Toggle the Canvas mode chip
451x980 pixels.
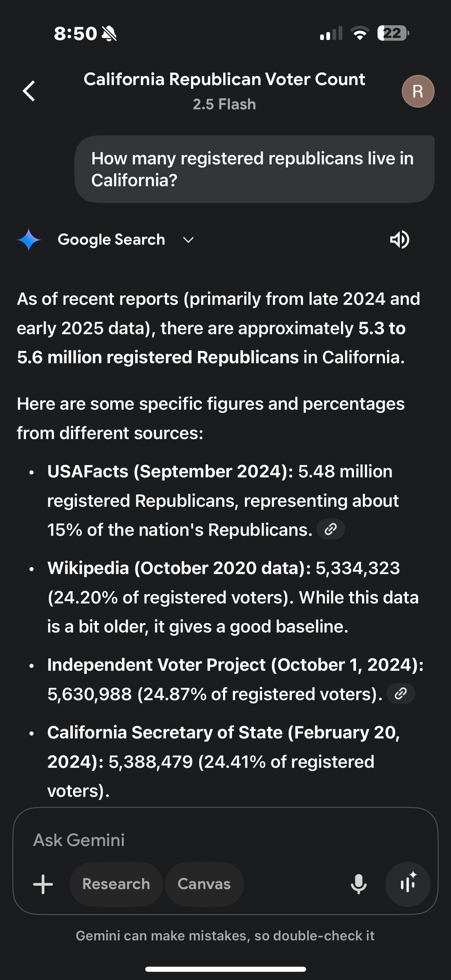(204, 884)
